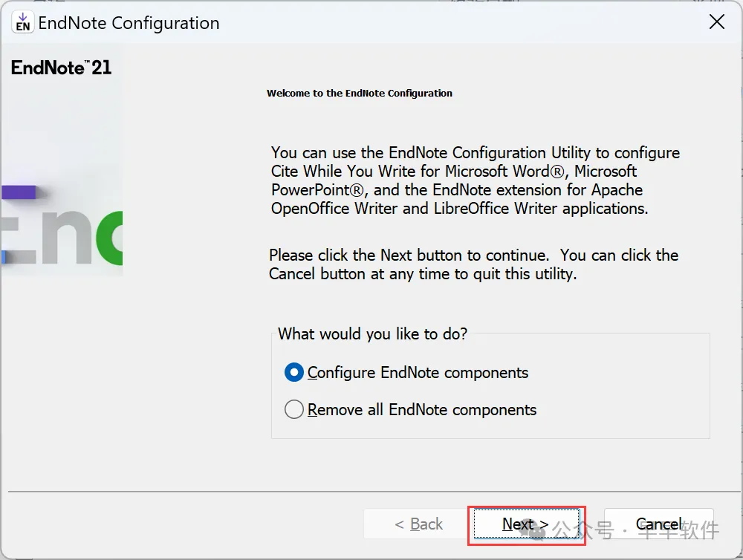Click the "What would you like to do?" label
The image size is (743, 560).
(x=373, y=333)
